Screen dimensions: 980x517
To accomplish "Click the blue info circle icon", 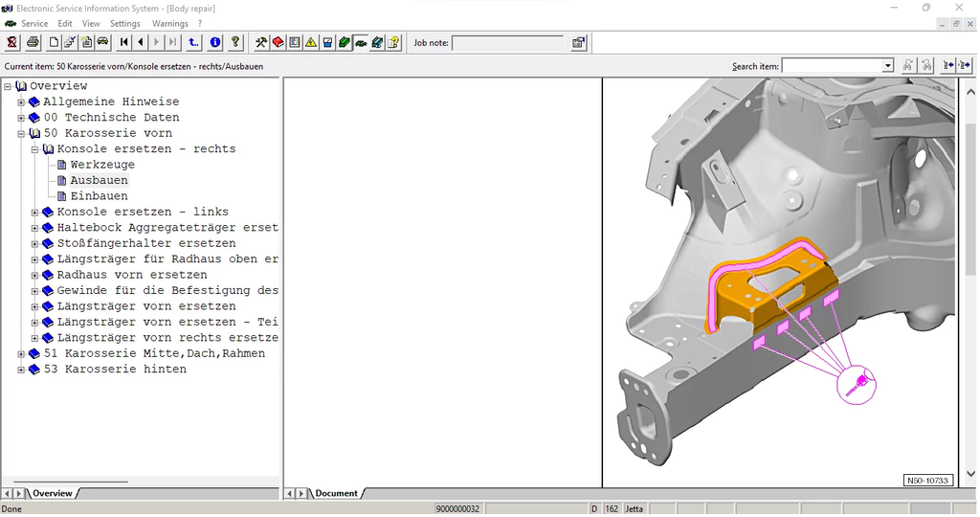I will [x=215, y=42].
